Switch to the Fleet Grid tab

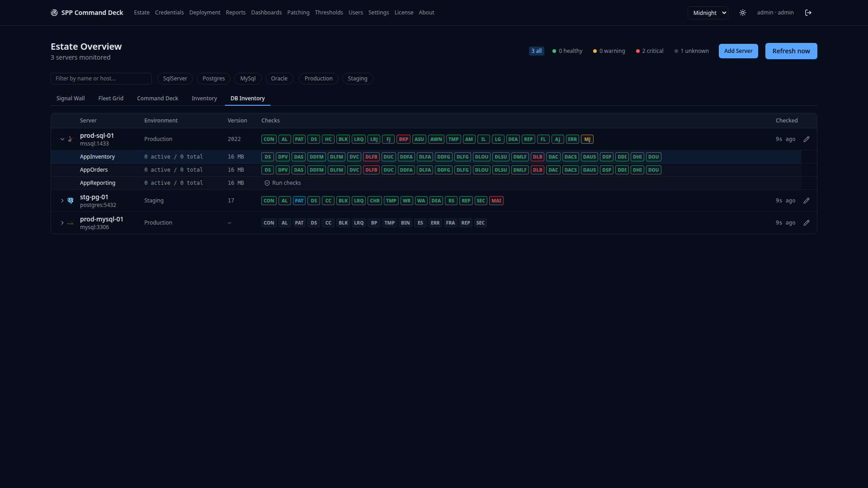111,99
